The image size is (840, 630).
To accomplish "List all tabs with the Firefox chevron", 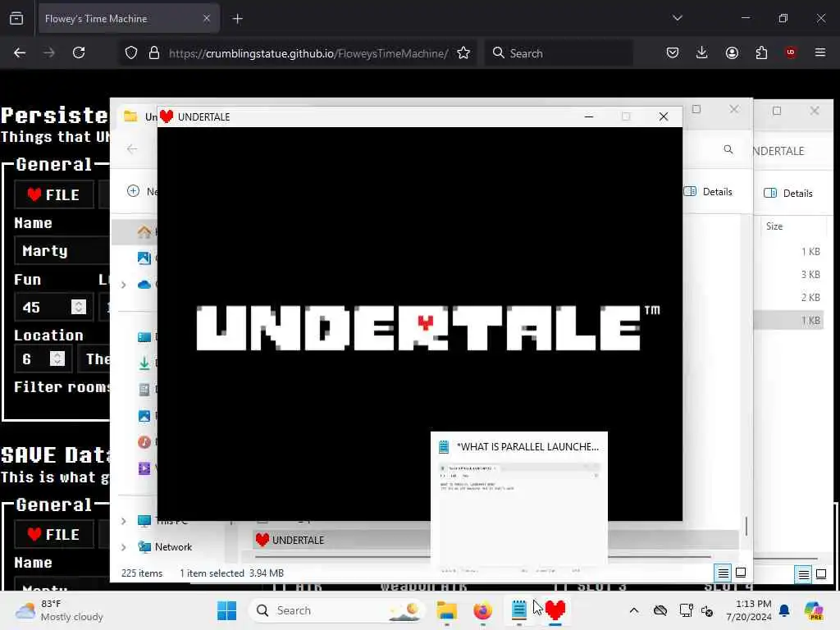I will [677, 18].
